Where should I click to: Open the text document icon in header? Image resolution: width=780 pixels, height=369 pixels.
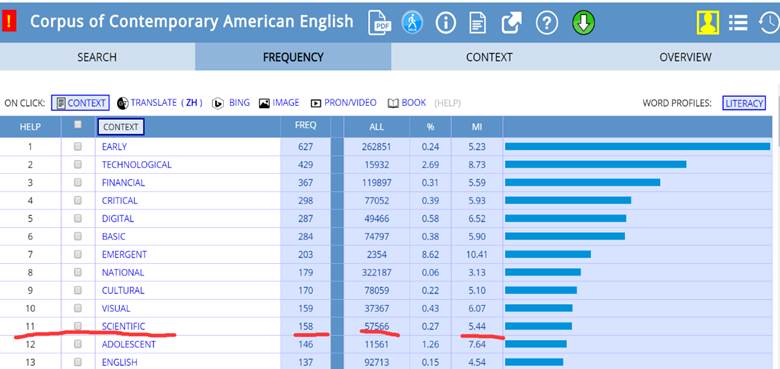point(478,23)
